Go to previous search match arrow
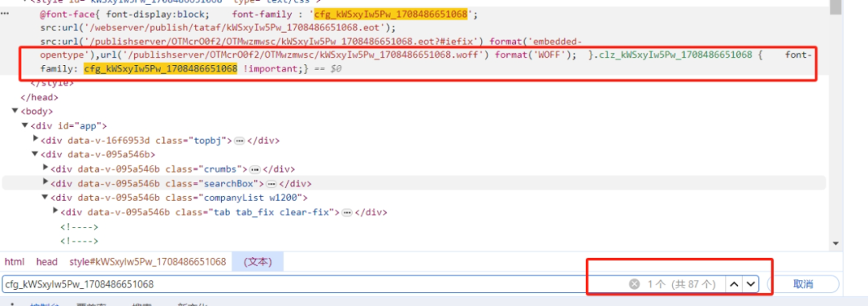The height and width of the screenshot is (306, 868). (x=734, y=284)
